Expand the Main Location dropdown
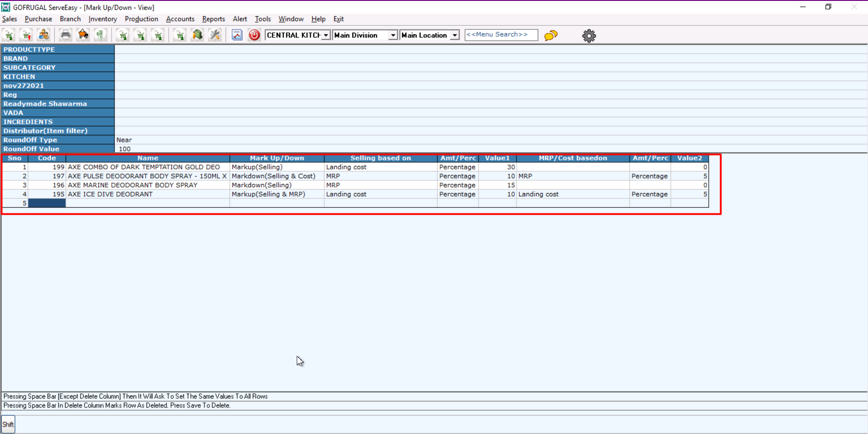 tap(455, 35)
